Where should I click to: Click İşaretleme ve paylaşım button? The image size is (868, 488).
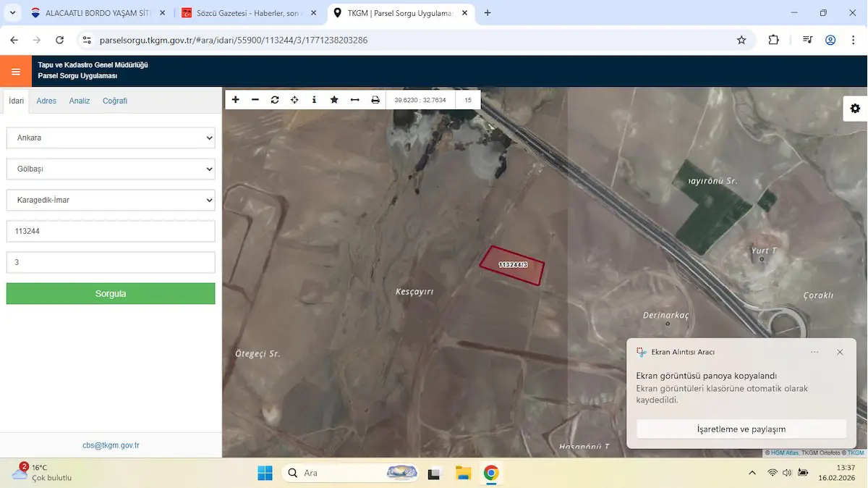(x=741, y=429)
